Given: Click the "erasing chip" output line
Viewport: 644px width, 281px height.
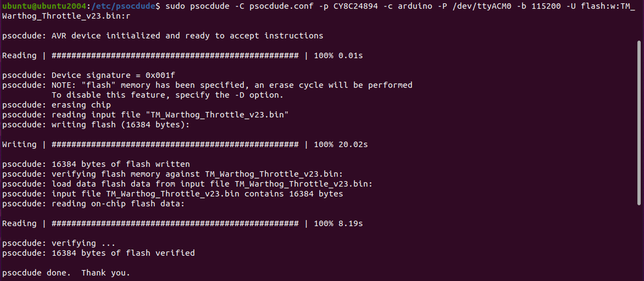Looking at the screenshot, I should click(56, 105).
